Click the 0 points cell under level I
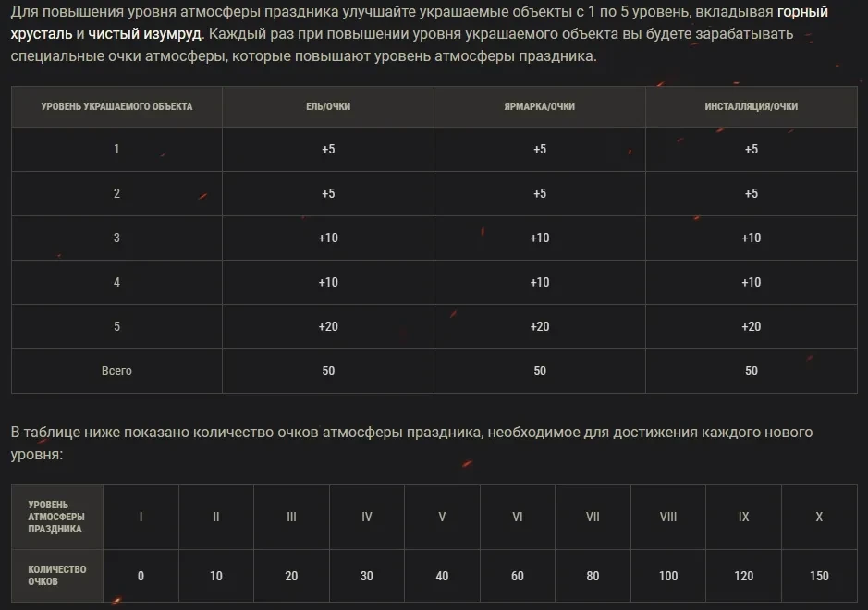The width and height of the screenshot is (868, 610). pos(141,576)
